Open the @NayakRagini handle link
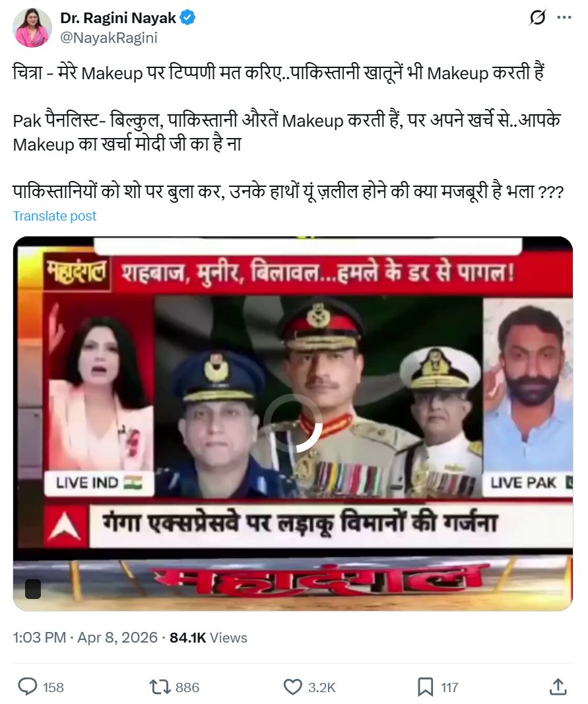This screenshot has width=588, height=704. (x=108, y=38)
